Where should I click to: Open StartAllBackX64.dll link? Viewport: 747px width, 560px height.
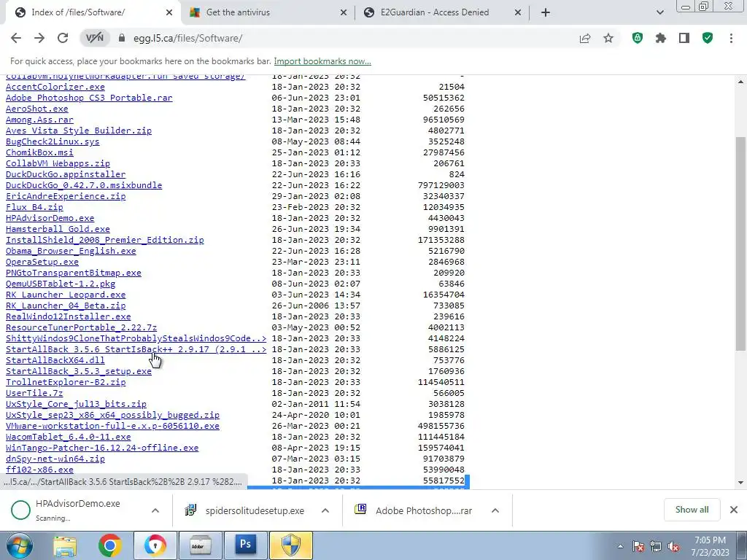pos(55,361)
